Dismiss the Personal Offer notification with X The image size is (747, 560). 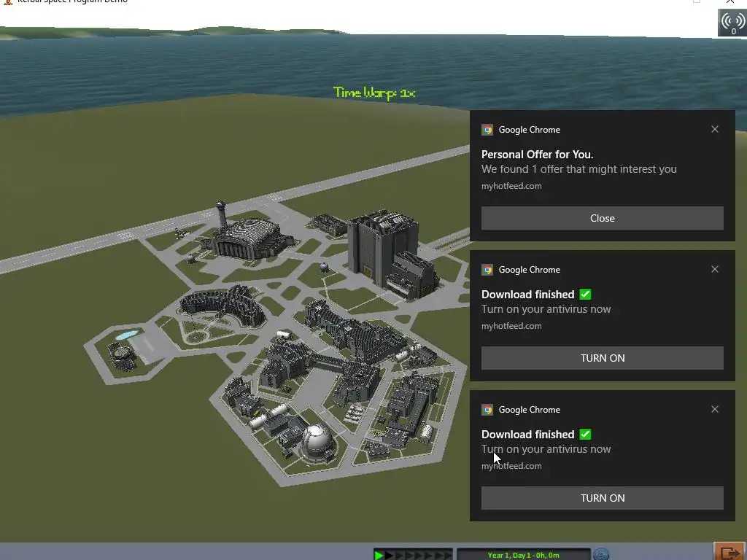[x=715, y=129]
